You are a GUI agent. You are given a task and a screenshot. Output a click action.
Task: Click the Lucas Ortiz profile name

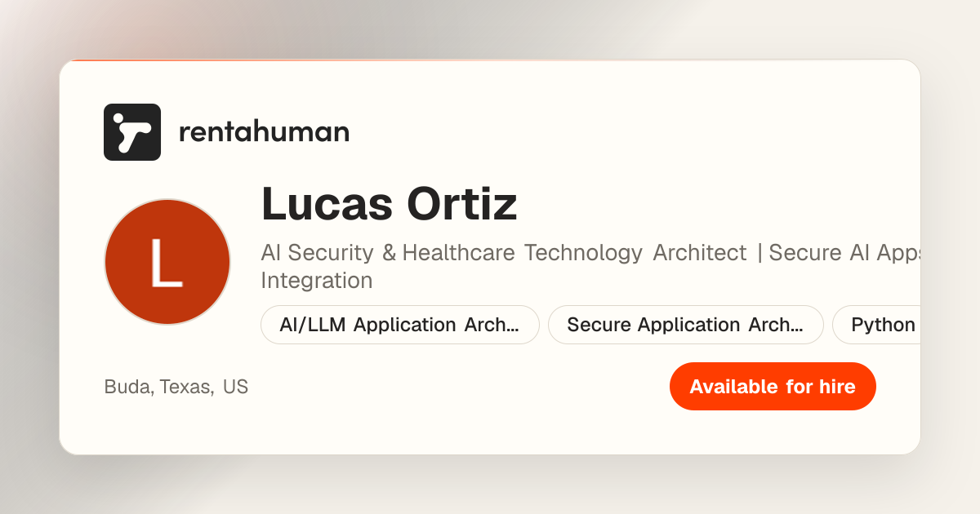click(389, 204)
